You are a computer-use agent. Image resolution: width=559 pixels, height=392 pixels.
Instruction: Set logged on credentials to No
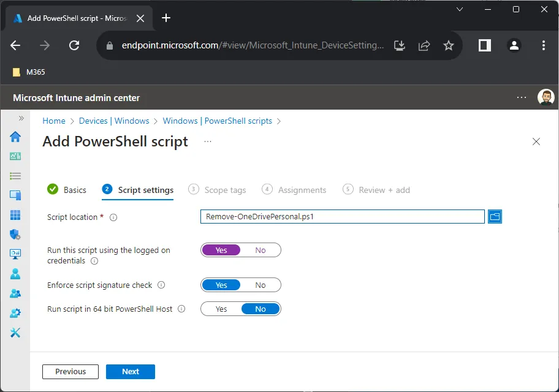(x=260, y=250)
